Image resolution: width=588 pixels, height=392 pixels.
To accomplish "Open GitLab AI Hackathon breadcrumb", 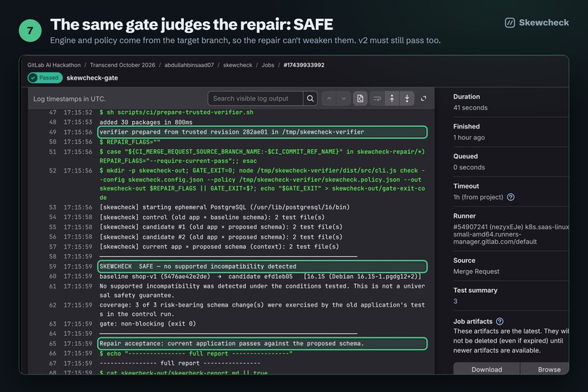I will coord(54,65).
